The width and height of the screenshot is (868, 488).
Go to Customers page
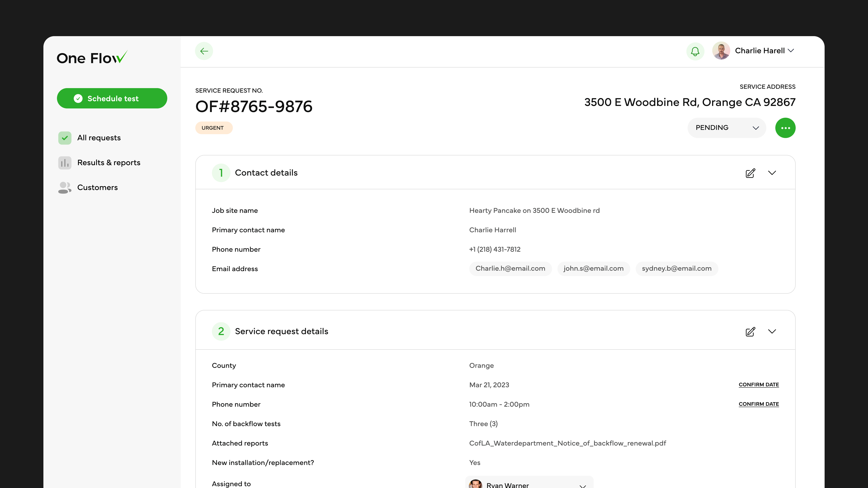[97, 188]
